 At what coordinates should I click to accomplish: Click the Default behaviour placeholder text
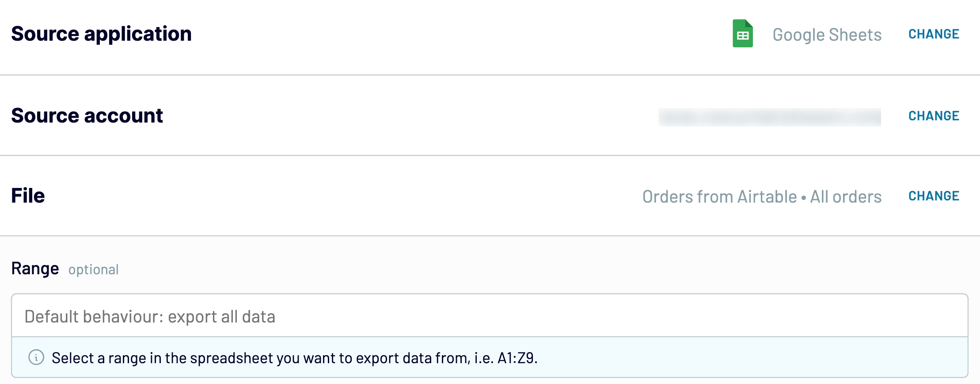(150, 317)
